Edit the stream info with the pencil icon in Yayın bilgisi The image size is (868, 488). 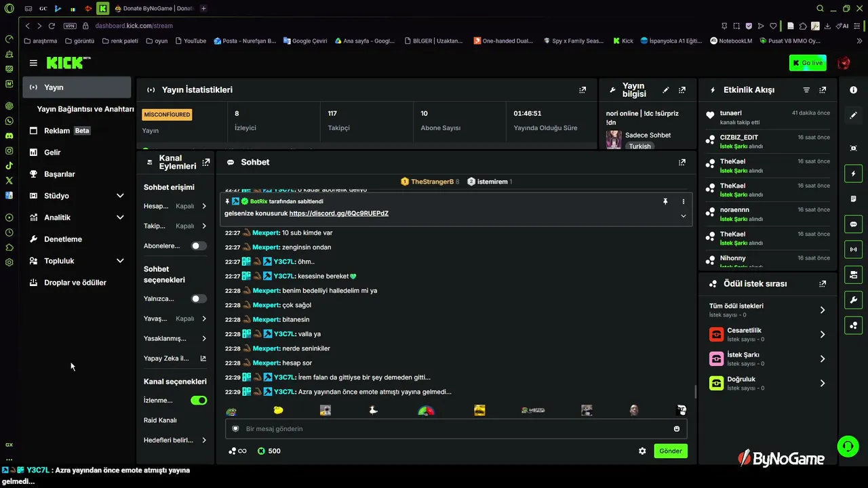(666, 89)
